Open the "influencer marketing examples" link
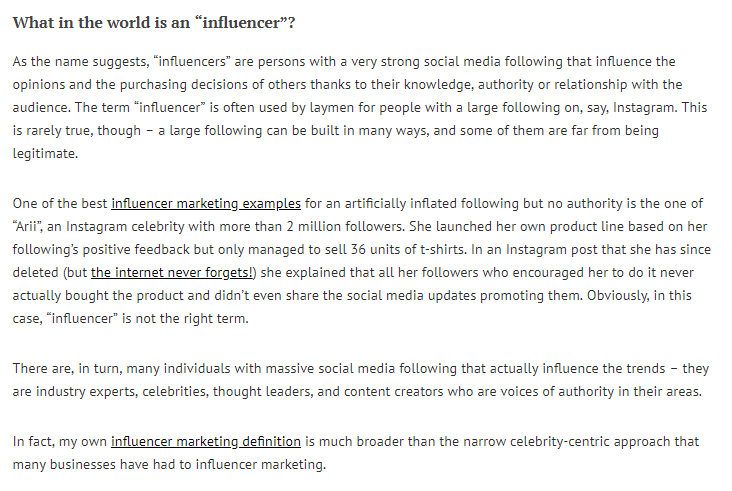Screen dimensions: 732x491 click(206, 204)
